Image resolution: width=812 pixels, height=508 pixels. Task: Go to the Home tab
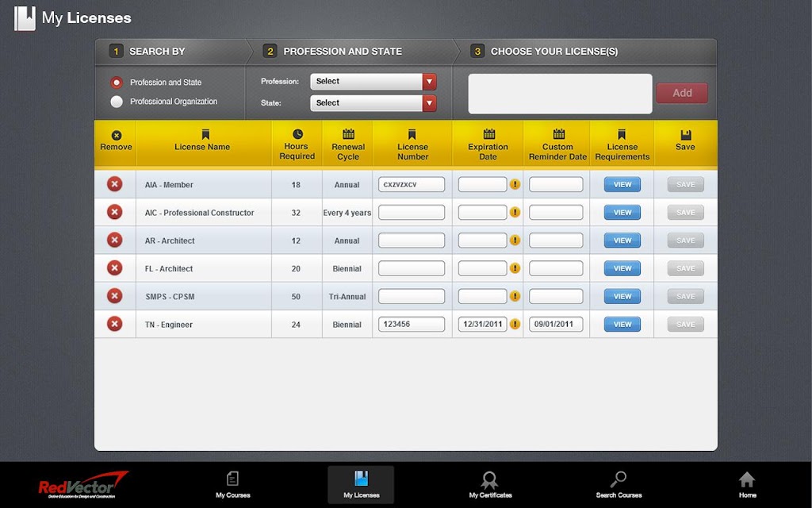747,485
